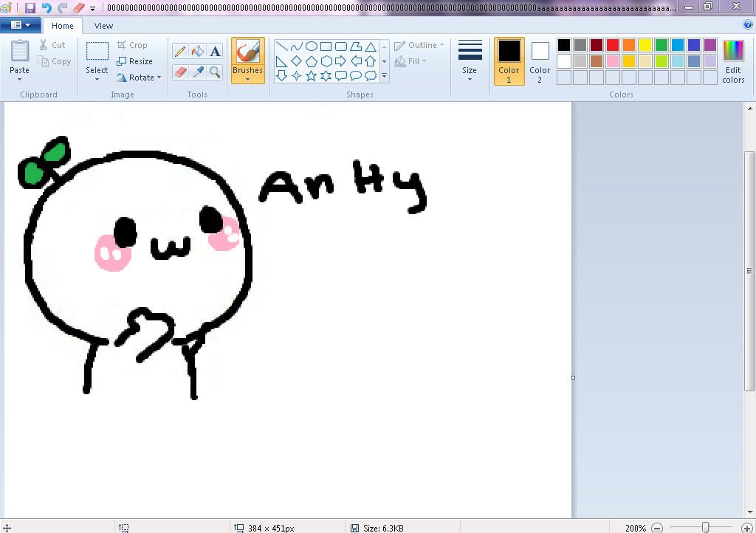Click the Copy button
This screenshot has width=756, height=533.
(55, 61)
